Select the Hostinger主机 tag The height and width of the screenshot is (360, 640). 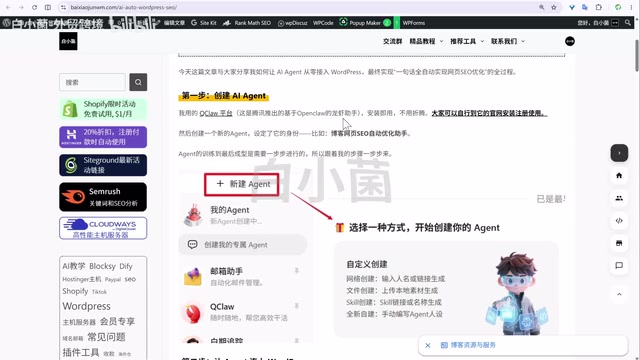coord(82,279)
